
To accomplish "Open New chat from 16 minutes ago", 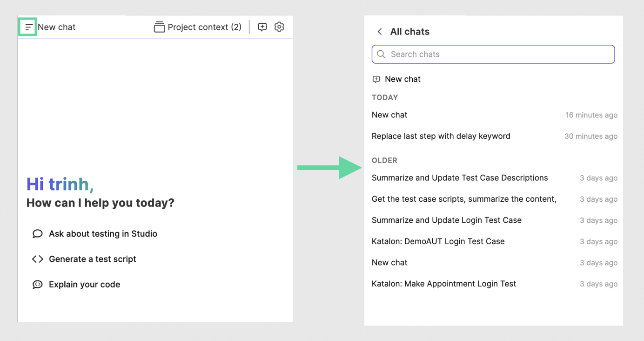I will pos(495,115).
